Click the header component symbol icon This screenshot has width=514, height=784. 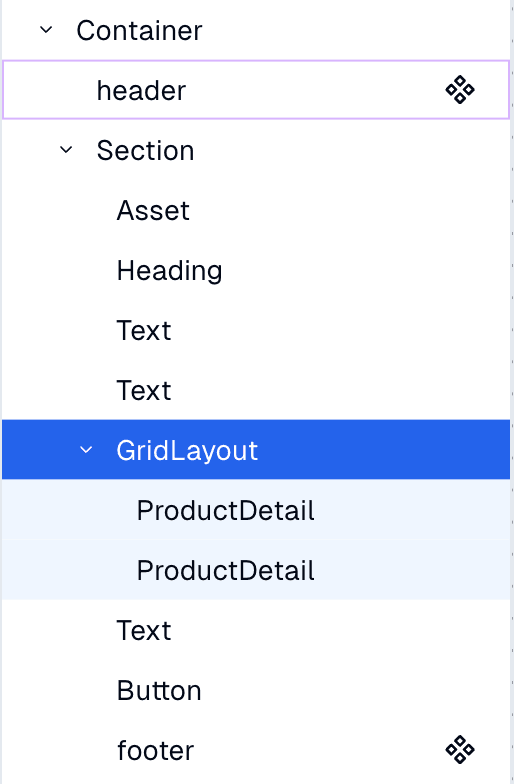click(460, 90)
